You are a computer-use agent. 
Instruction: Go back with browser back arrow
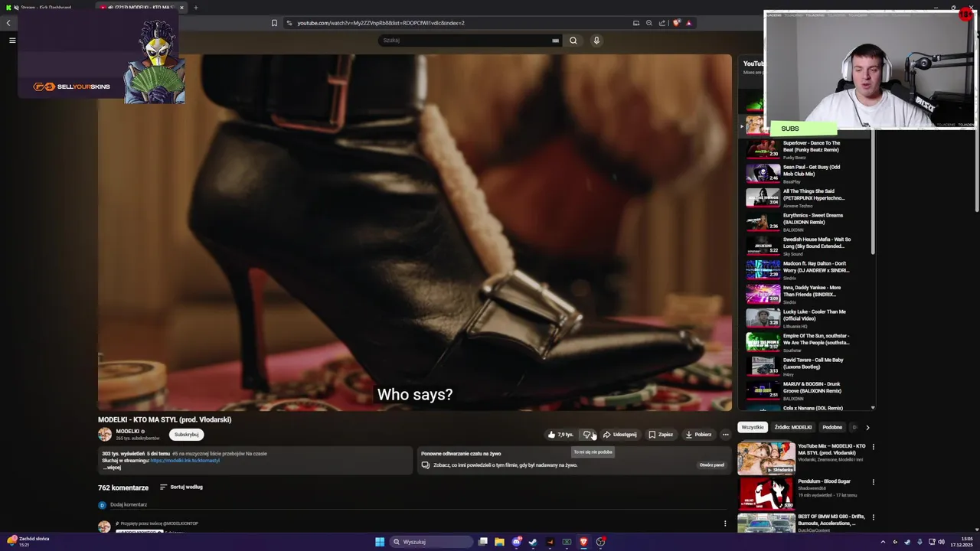pyautogui.click(x=8, y=23)
